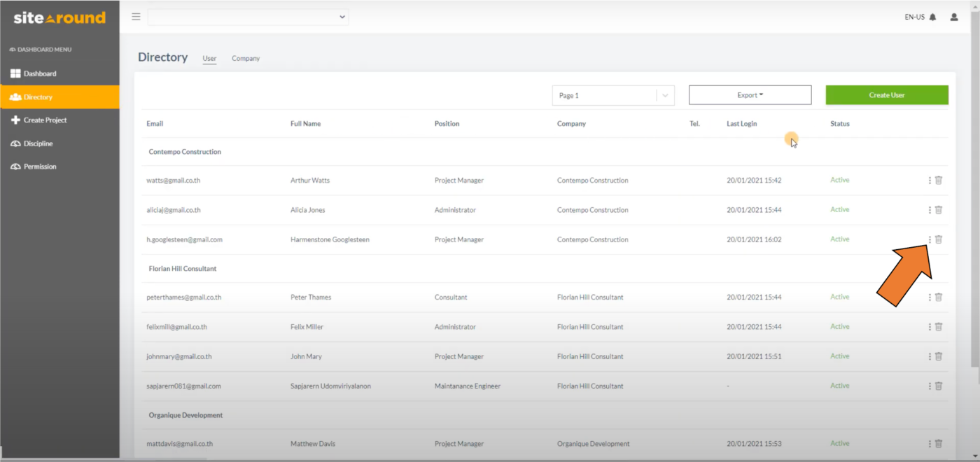
Task: Delete Arthur Watts using the trash icon
Action: (x=939, y=180)
